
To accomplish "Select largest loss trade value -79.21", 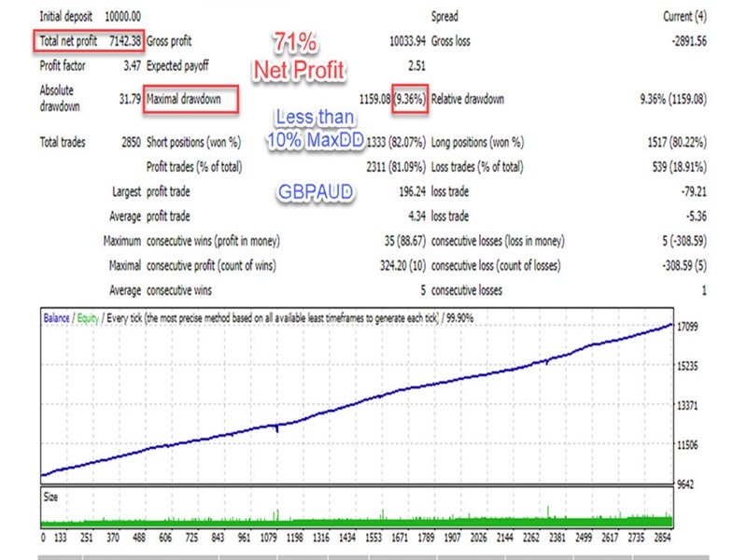I will coord(694,192).
